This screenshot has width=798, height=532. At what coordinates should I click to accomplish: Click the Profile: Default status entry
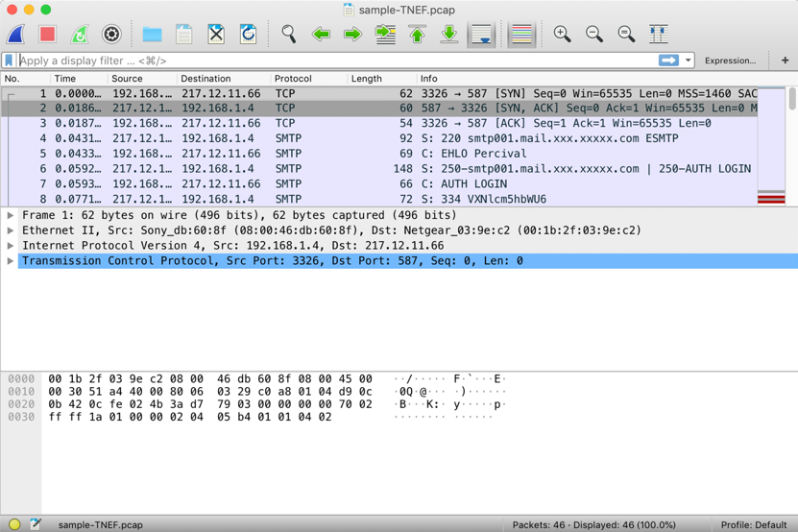click(x=753, y=525)
